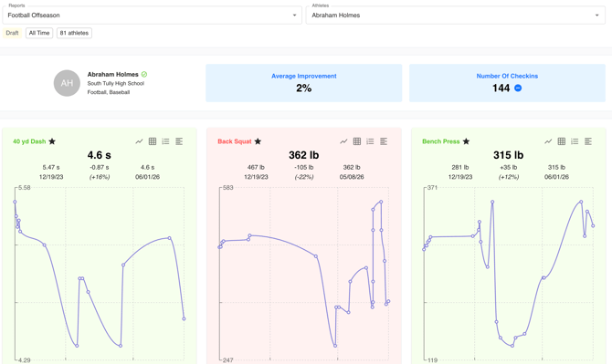The width and height of the screenshot is (612, 364).
Task: Switch 40 yd Dash card to line chart view
Action: (140, 141)
